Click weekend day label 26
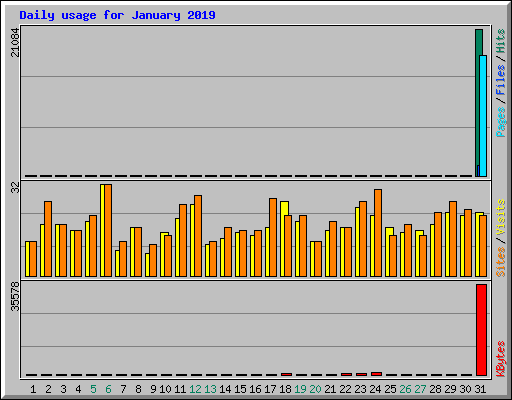 (x=405, y=389)
